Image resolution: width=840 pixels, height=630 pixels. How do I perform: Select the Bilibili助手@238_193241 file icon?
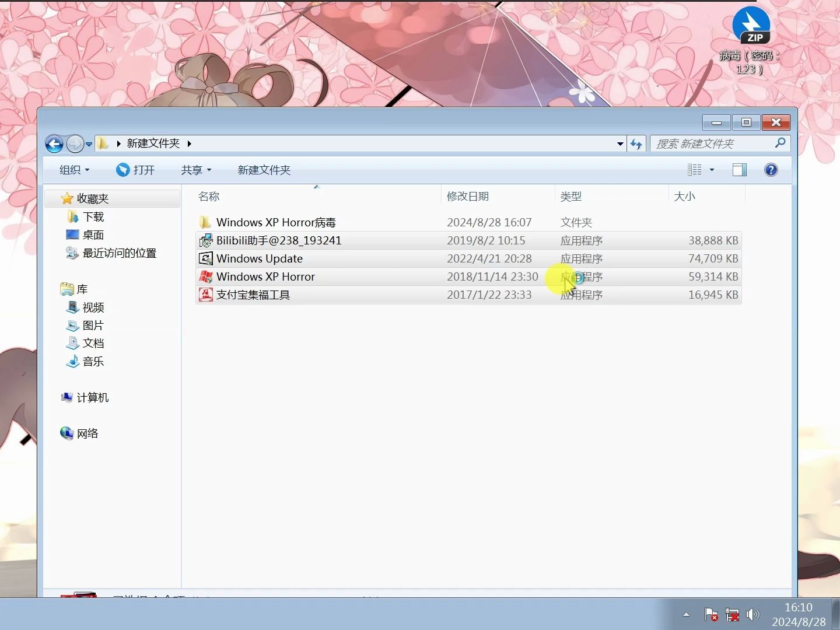(x=205, y=240)
